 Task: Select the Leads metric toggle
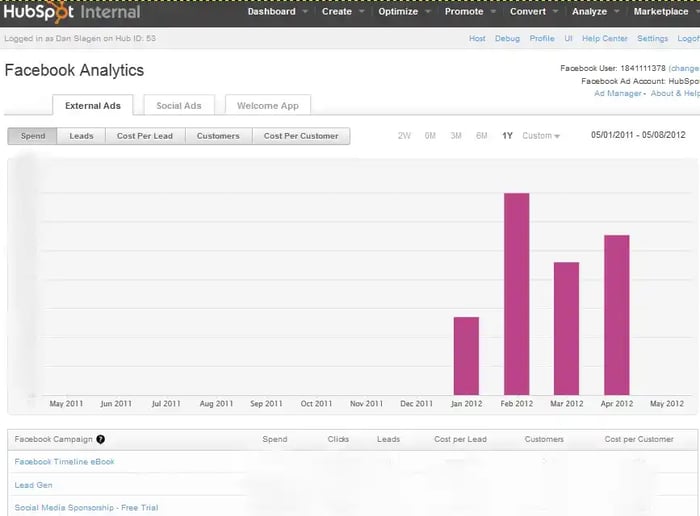click(x=81, y=136)
